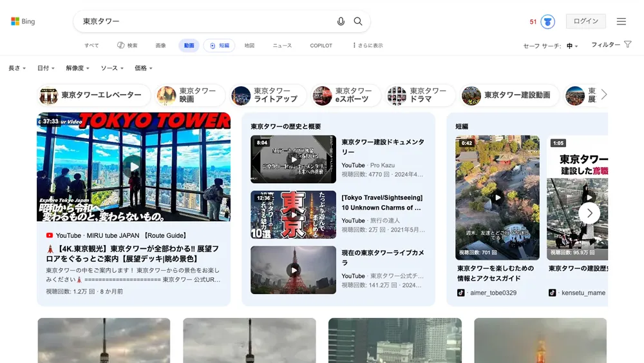The image size is (644, 363).
Task: Switch to the 短編 shorts tab
Action: pyautogui.click(x=220, y=46)
